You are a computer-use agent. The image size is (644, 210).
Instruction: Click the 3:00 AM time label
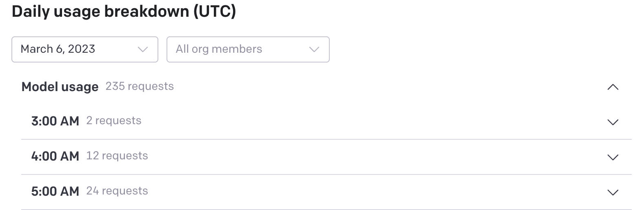click(55, 121)
